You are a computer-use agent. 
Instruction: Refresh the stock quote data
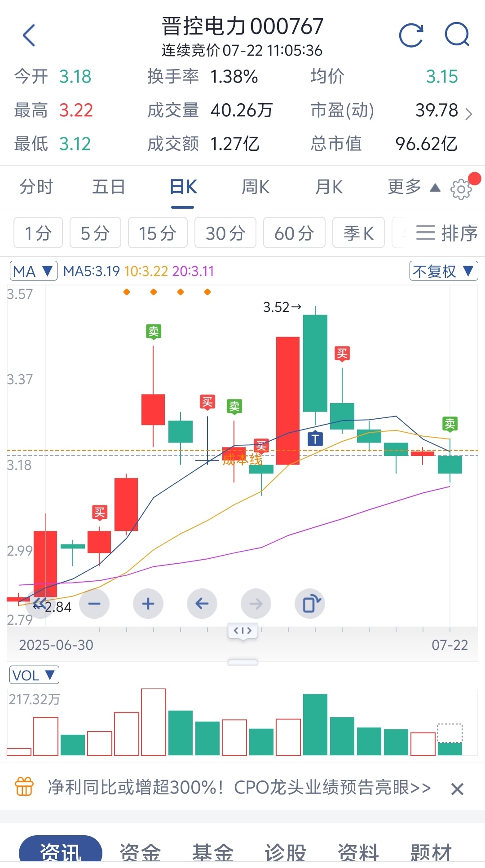[411, 35]
